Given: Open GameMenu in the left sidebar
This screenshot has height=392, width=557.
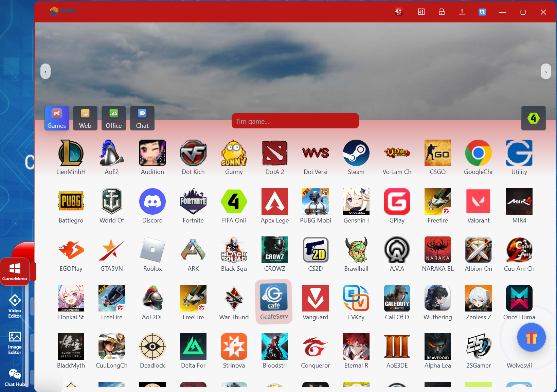Looking at the screenshot, I should click(15, 271).
